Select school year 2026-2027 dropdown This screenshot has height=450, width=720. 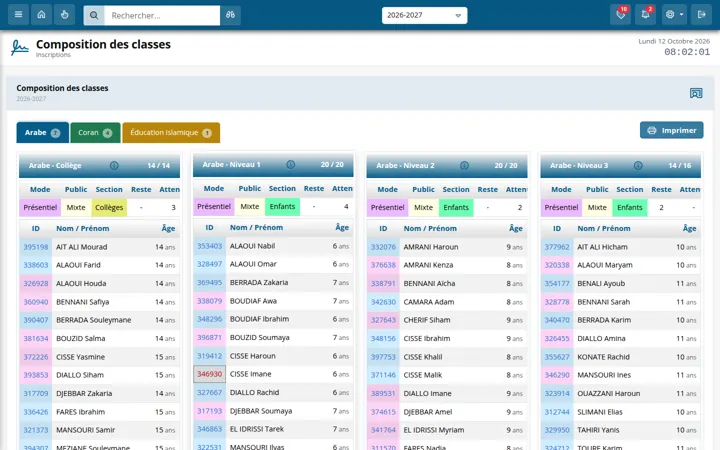(x=424, y=15)
